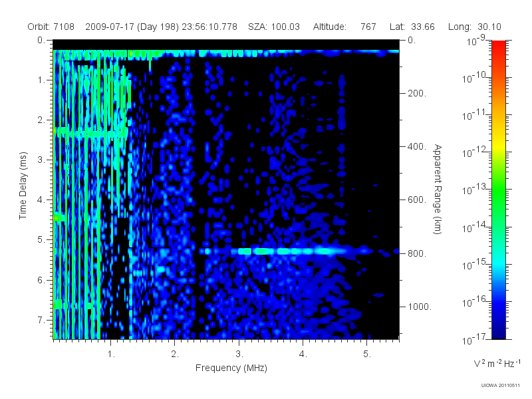Screen dimensions: 532x399
Task: Click the "Altitude:" label
Action: 329,27
